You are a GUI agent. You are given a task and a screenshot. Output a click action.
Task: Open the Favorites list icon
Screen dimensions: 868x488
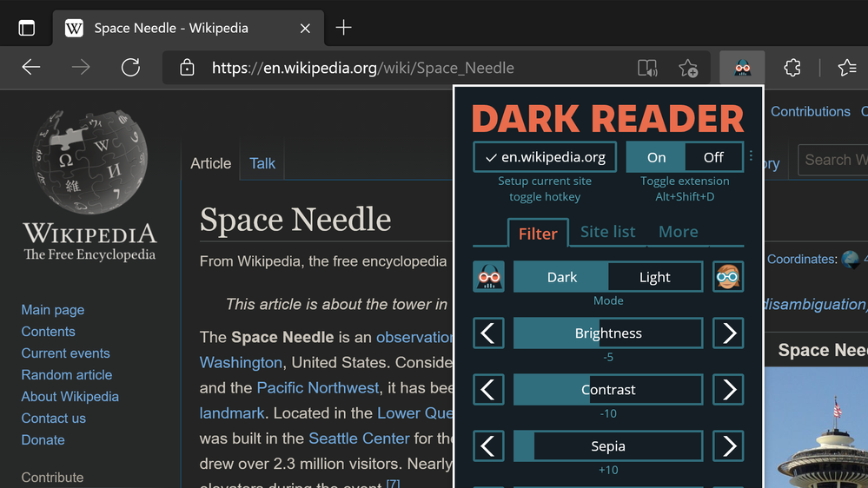tap(847, 68)
